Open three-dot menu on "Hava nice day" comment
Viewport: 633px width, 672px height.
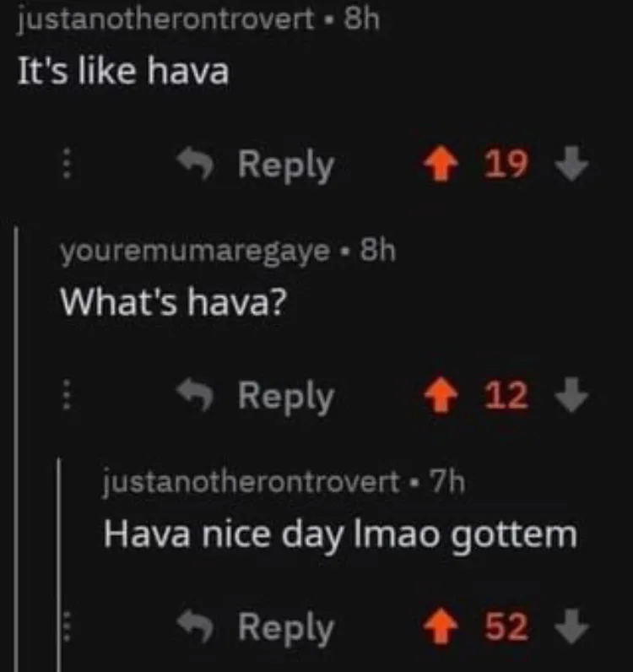(x=67, y=626)
